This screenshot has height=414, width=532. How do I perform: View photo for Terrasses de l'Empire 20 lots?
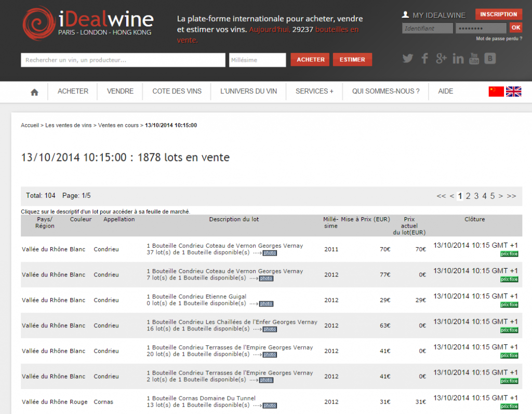(270, 355)
